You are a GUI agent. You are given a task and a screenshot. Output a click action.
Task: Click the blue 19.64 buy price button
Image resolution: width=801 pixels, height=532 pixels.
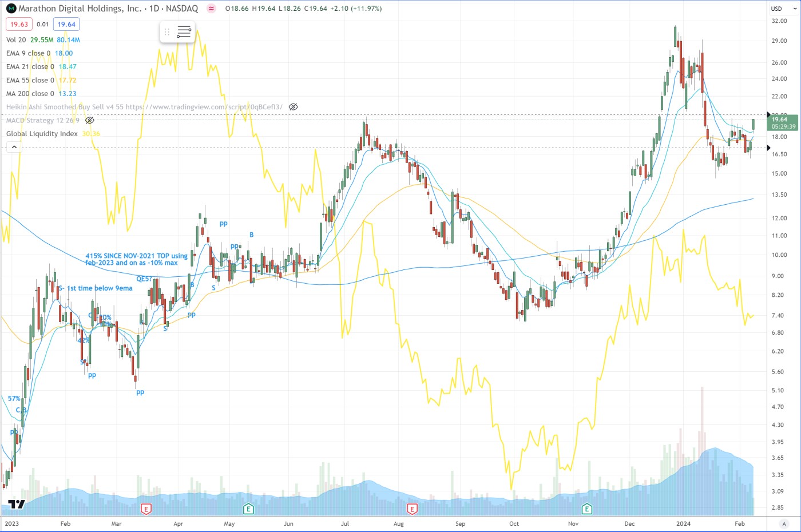(66, 24)
